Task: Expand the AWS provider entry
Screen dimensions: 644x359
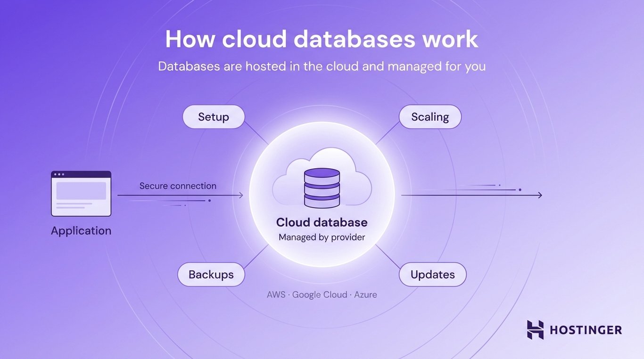Action: (275, 294)
